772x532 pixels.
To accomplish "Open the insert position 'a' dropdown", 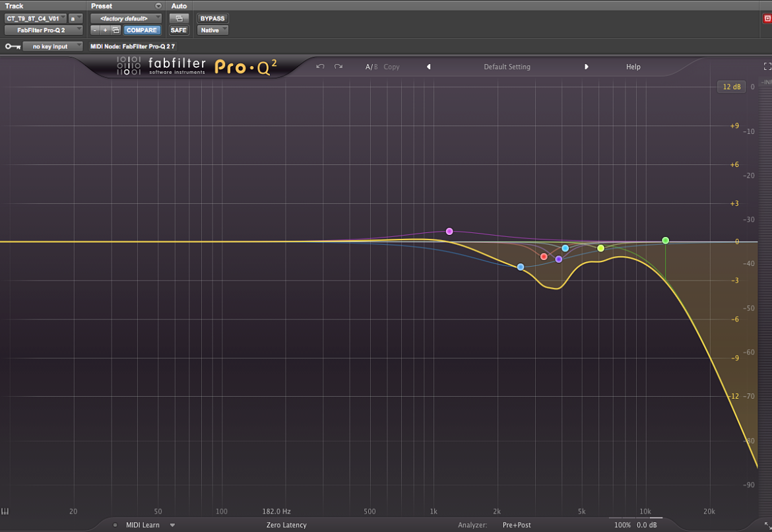I will (75, 18).
